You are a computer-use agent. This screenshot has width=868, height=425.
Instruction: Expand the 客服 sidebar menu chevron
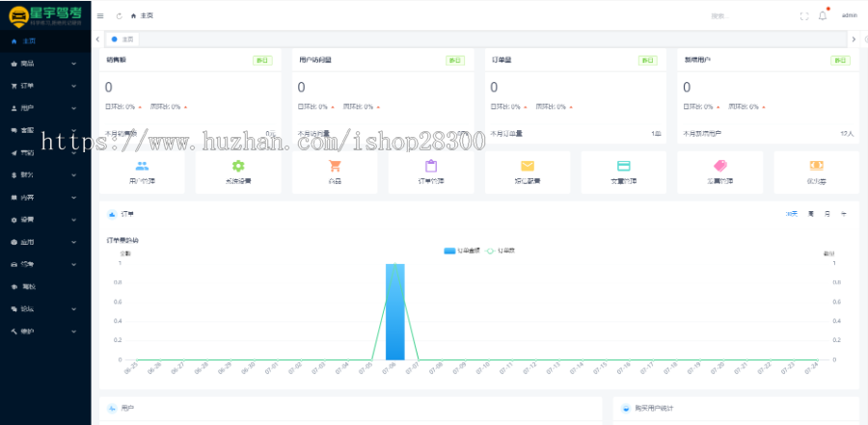[73, 131]
